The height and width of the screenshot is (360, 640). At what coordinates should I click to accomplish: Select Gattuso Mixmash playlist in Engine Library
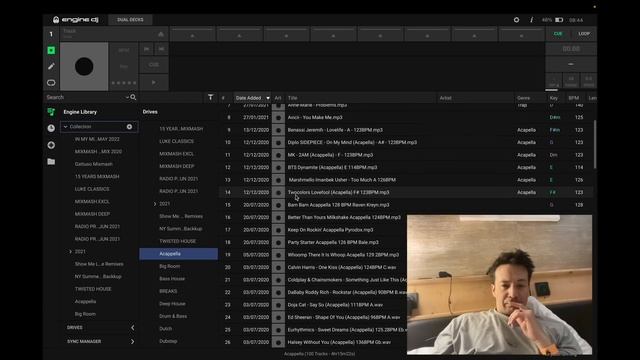click(x=93, y=164)
